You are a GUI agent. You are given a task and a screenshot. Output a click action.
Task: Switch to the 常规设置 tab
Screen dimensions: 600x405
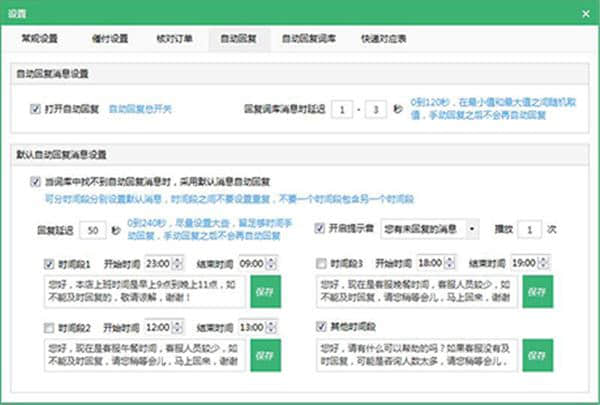coord(40,40)
